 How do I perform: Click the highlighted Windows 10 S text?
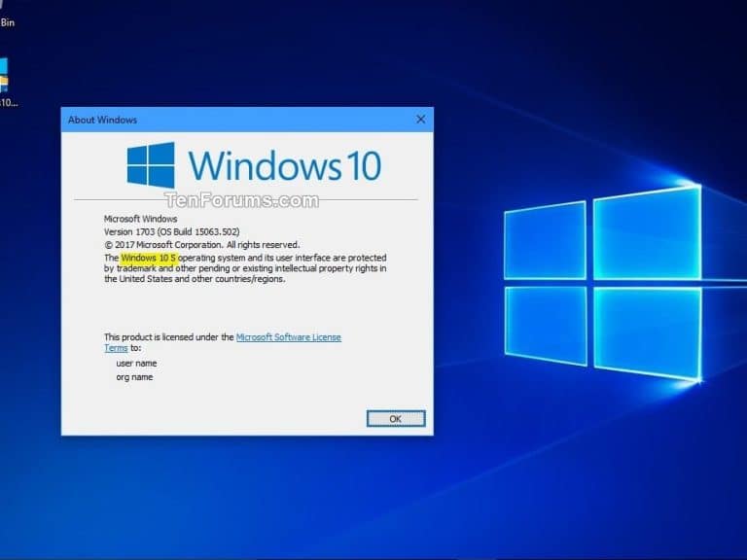149,258
